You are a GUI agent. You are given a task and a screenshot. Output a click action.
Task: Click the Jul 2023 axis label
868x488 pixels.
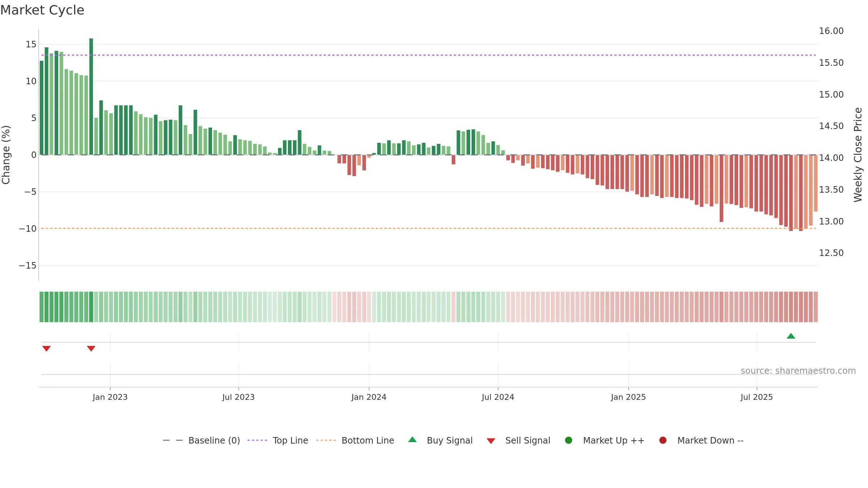click(x=238, y=397)
